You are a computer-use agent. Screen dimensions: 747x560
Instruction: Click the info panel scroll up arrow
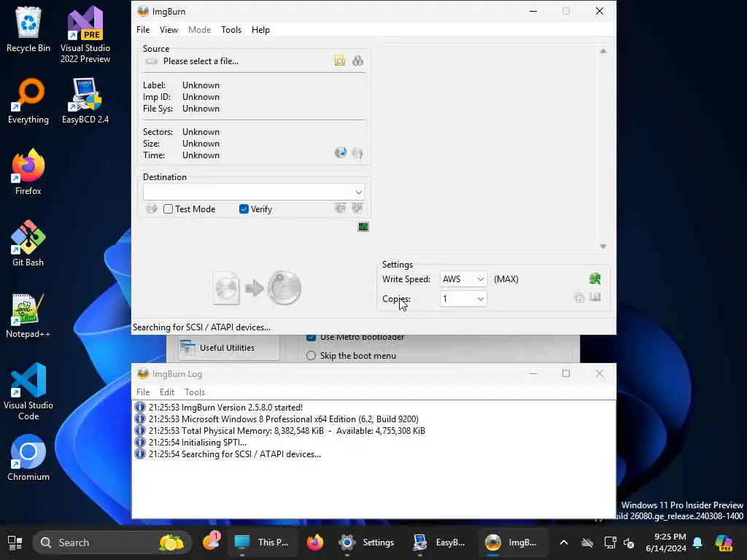(x=603, y=51)
